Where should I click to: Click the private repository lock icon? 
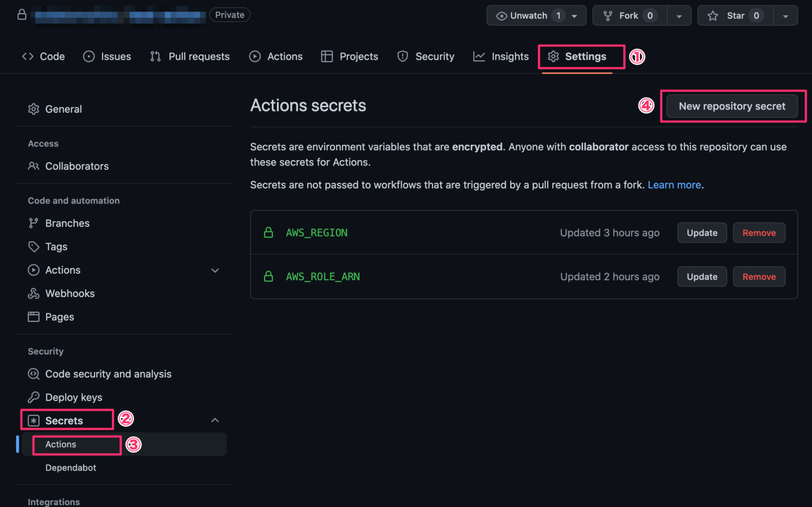tap(22, 14)
